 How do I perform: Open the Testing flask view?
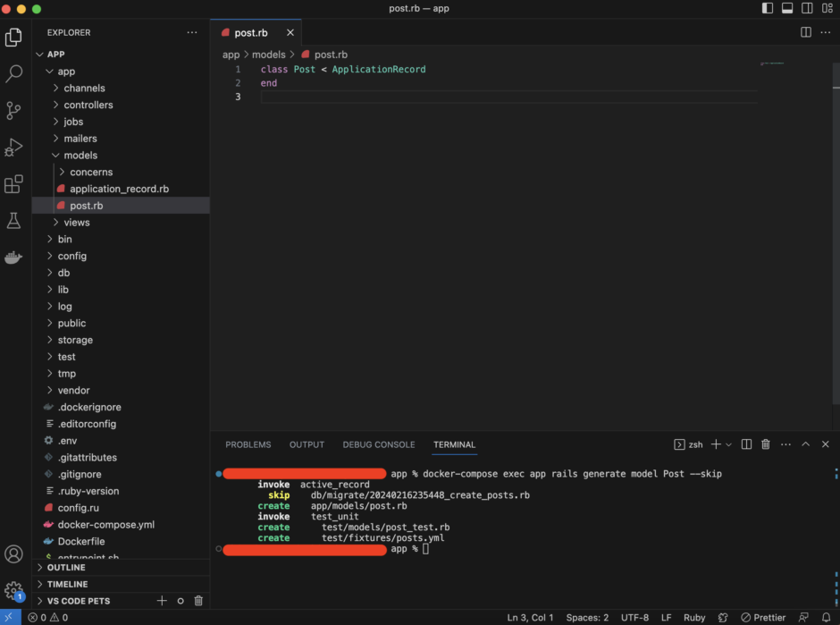coord(13,221)
